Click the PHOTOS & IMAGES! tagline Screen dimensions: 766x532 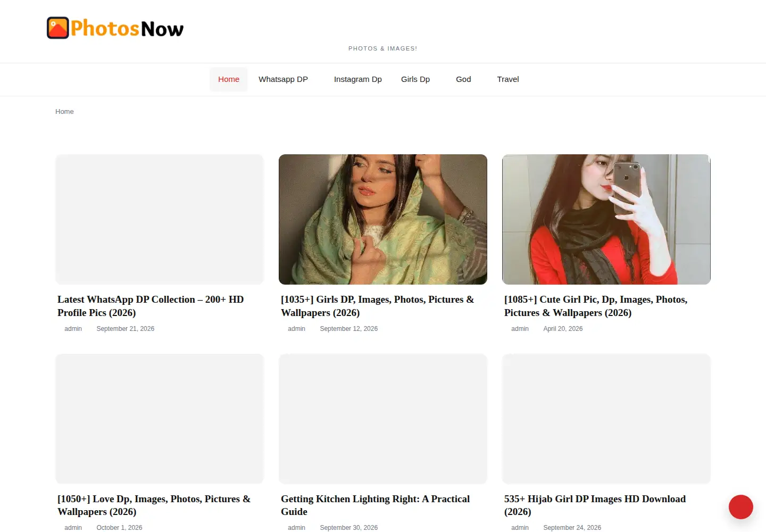(383, 48)
